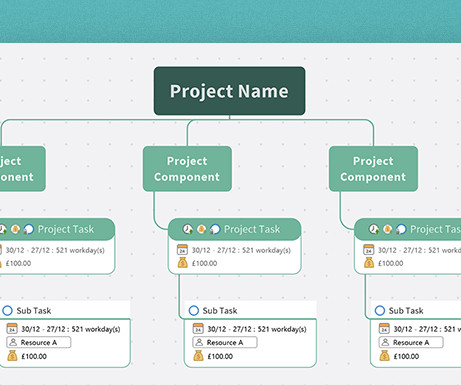Click clock icon on center Project Task
461x385 pixels.
click(188, 229)
